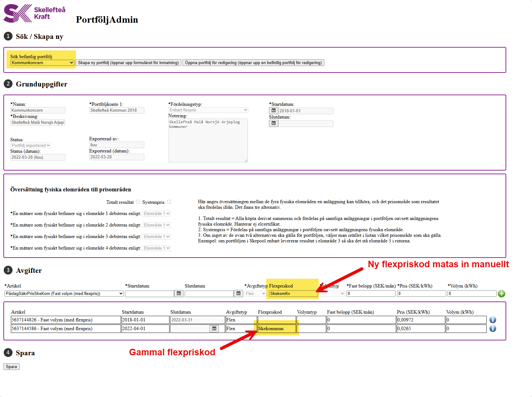
Task: Expand the Artikel dropdown in Avgifter
Action: point(64,294)
